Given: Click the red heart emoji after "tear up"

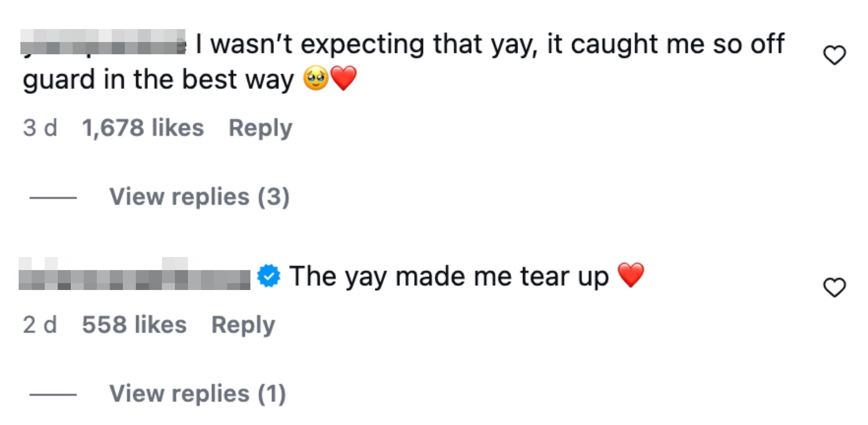Looking at the screenshot, I should [631, 275].
